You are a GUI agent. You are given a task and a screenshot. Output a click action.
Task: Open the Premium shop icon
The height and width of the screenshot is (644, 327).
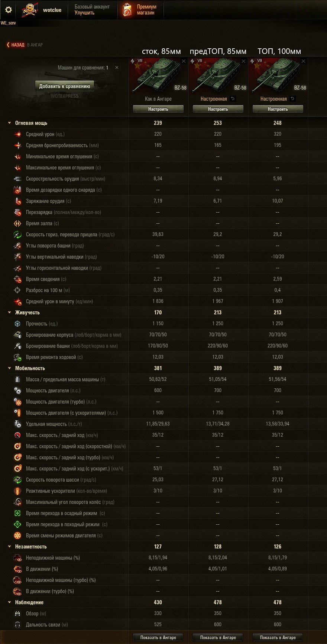point(127,10)
